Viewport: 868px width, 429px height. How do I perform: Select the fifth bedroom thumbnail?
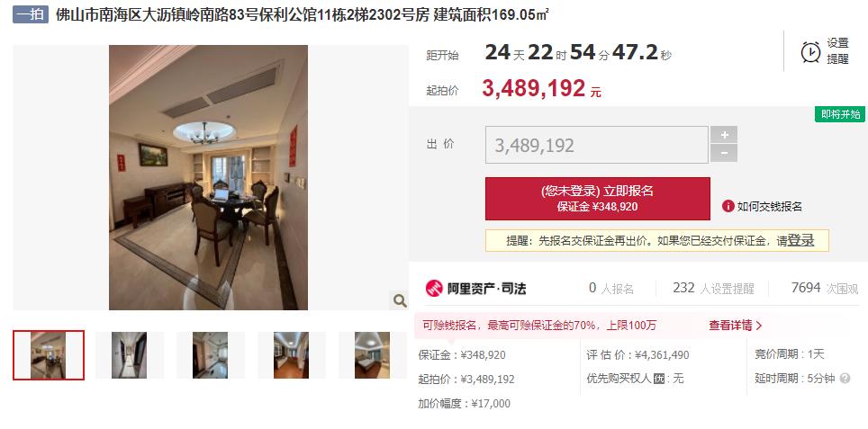coord(373,355)
